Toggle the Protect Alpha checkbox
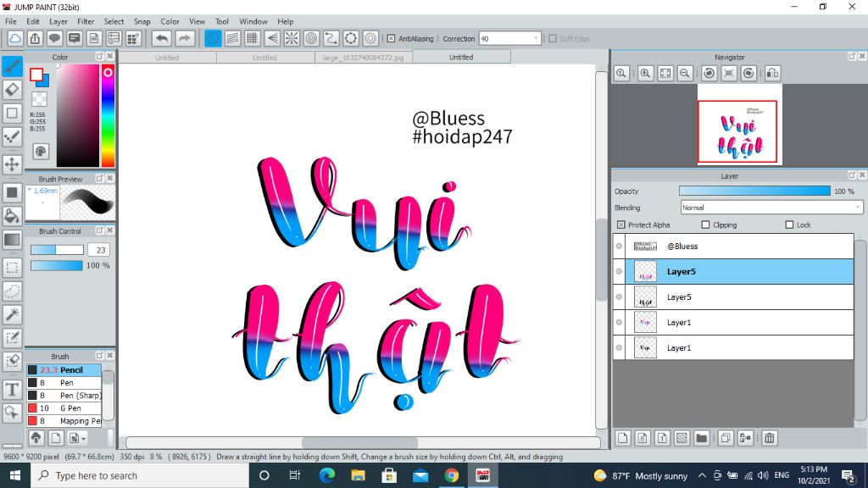This screenshot has height=488, width=868. point(621,225)
